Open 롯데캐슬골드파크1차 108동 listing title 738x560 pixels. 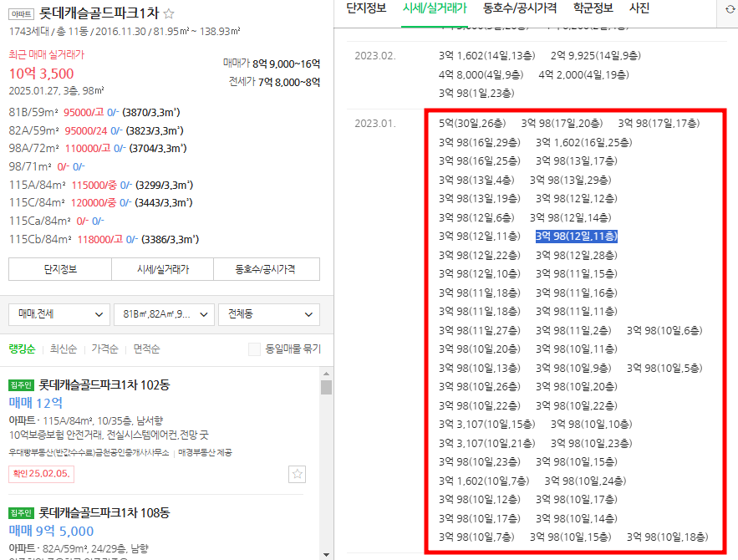pyautogui.click(x=104, y=512)
